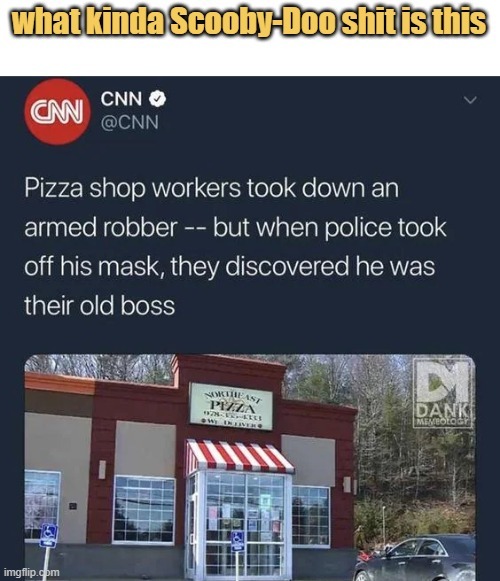Click the handicap sign by the entrance door
Viewport: 500px width, 581px height.
click(238, 541)
